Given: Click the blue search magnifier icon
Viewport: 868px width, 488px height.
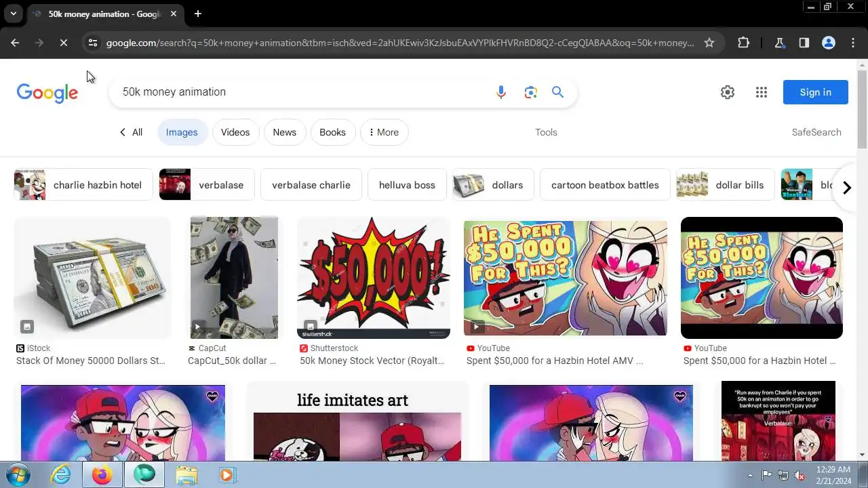Looking at the screenshot, I should click(x=557, y=91).
